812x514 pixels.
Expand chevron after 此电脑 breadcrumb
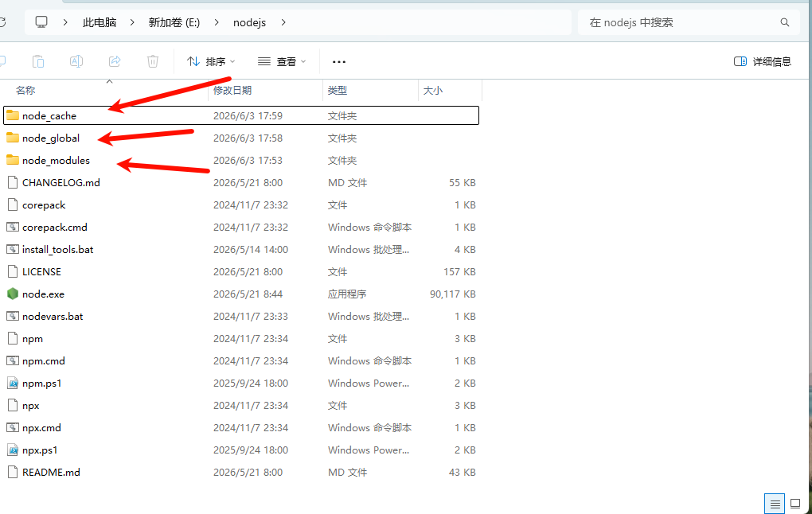132,22
